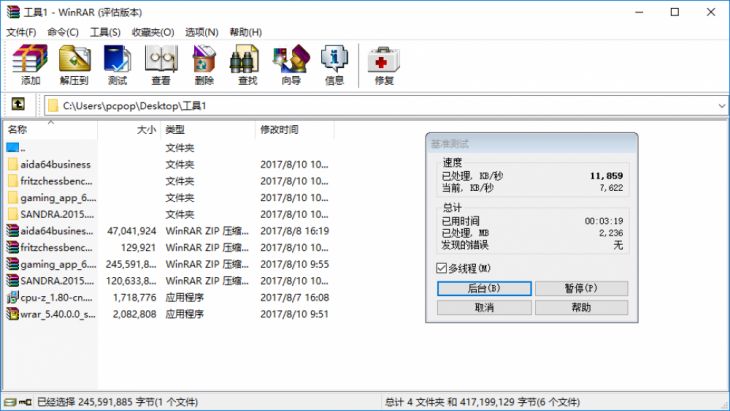Select the file size 1,718,776
Image resolution: width=730 pixels, height=411 pixels.
[135, 297]
